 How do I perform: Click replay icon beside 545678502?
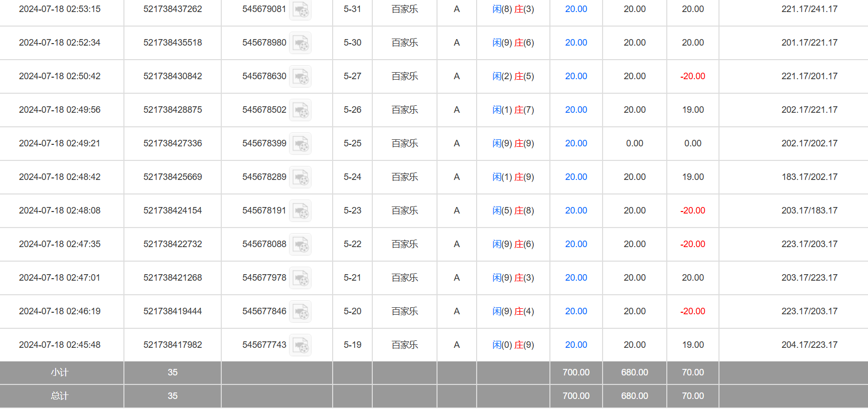coord(301,110)
